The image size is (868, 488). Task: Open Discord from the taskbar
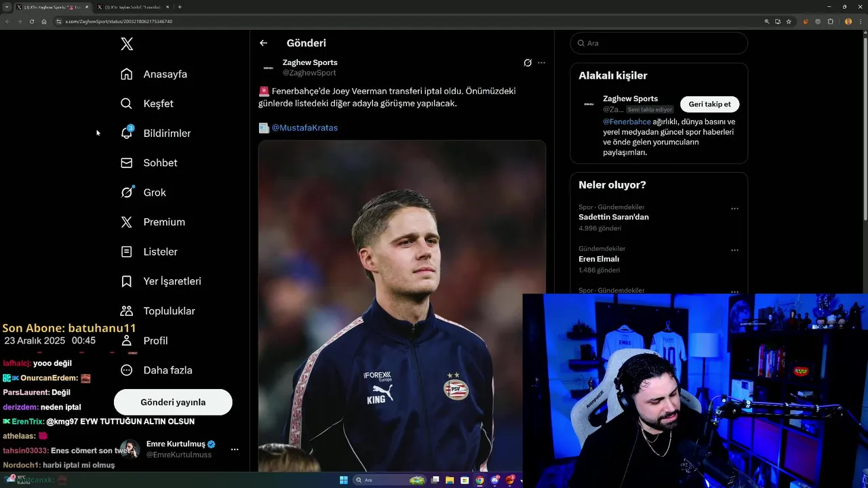pos(496,480)
